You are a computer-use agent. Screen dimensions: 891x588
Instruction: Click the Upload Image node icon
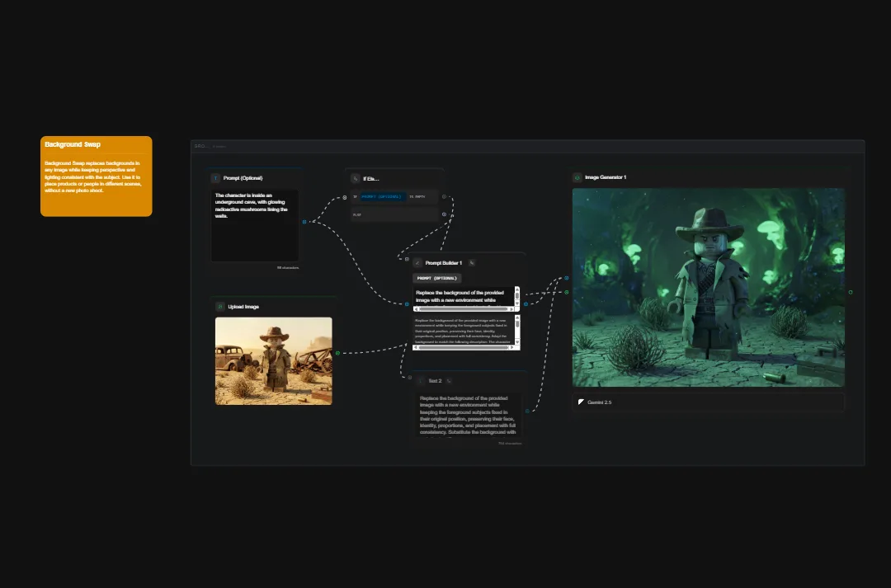[219, 306]
